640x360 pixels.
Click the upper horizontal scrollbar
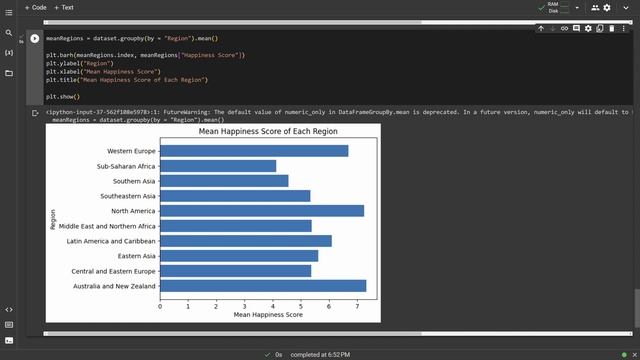click(338, 22)
